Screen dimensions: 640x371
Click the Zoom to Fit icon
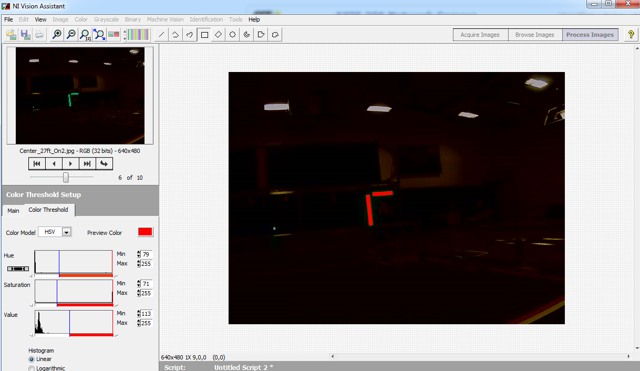[99, 35]
